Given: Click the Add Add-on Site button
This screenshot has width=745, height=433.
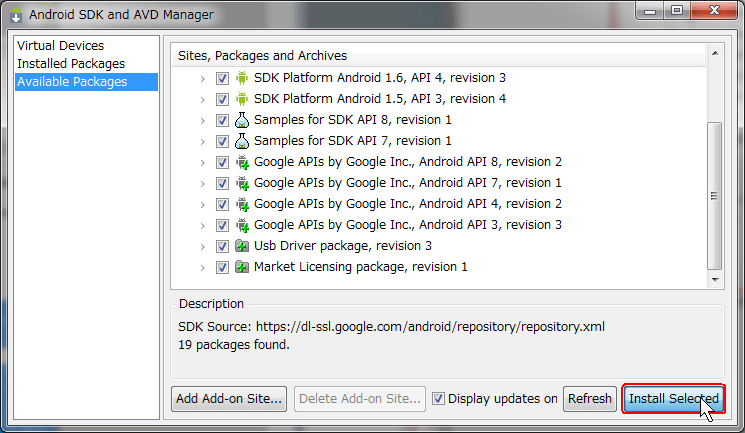Looking at the screenshot, I should click(229, 398).
